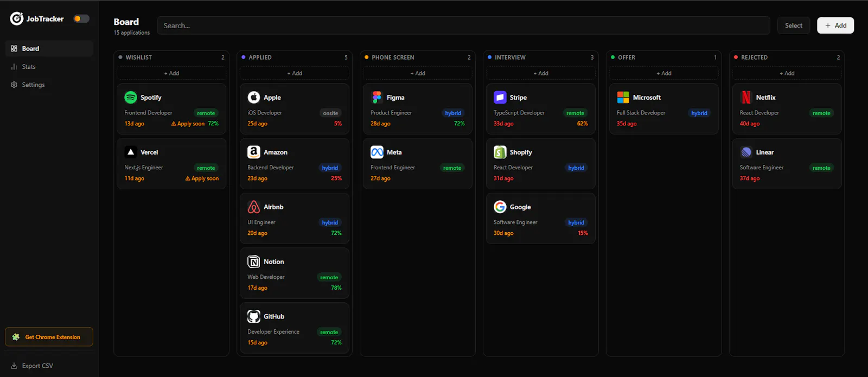Click the Settings gear icon
The image size is (868, 377).
tap(14, 85)
